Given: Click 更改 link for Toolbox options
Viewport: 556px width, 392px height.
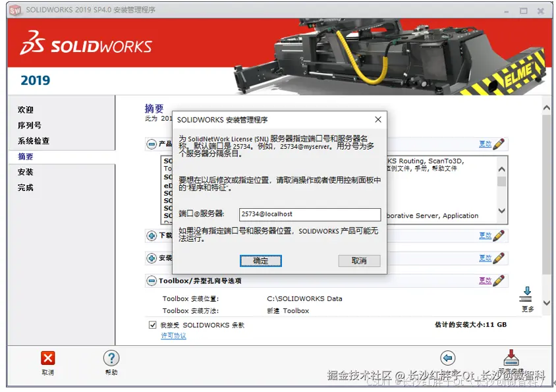Looking at the screenshot, I should 485,281.
